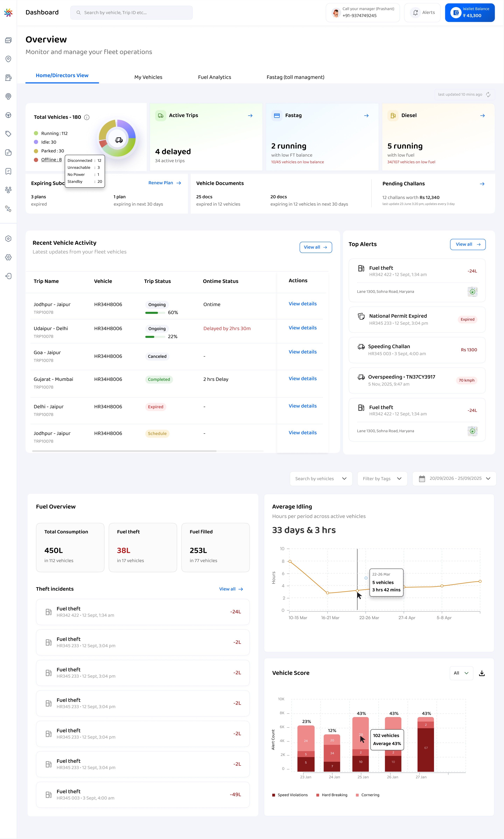Click the 22% trip progress bar
The width and height of the screenshot is (504, 839).
pos(156,337)
